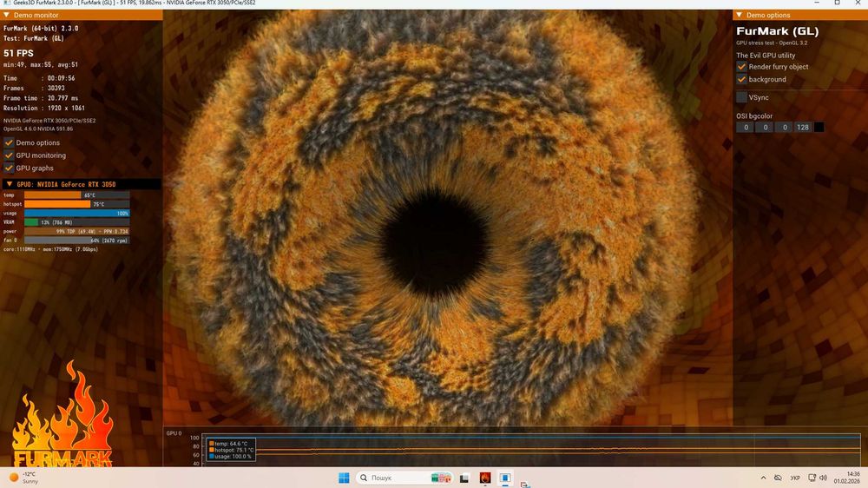Viewport: 868px width, 488px height.
Task: Click the taskbar search box
Action: point(405,478)
